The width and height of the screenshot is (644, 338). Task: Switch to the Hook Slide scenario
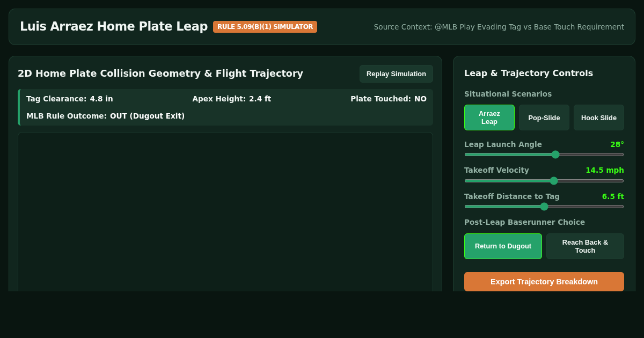point(599,117)
